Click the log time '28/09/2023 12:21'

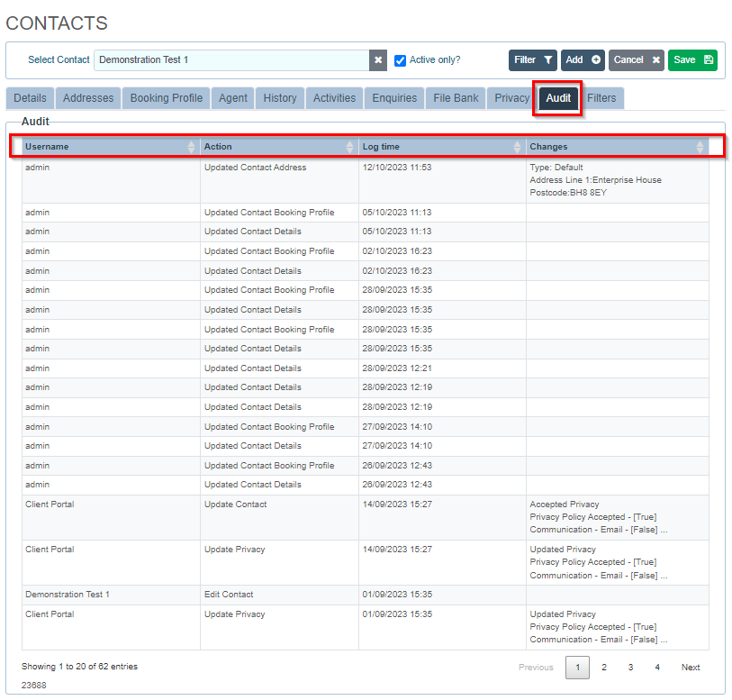click(397, 368)
